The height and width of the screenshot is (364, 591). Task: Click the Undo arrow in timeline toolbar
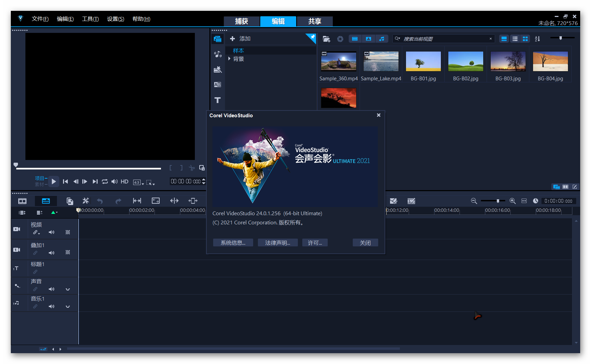click(100, 201)
